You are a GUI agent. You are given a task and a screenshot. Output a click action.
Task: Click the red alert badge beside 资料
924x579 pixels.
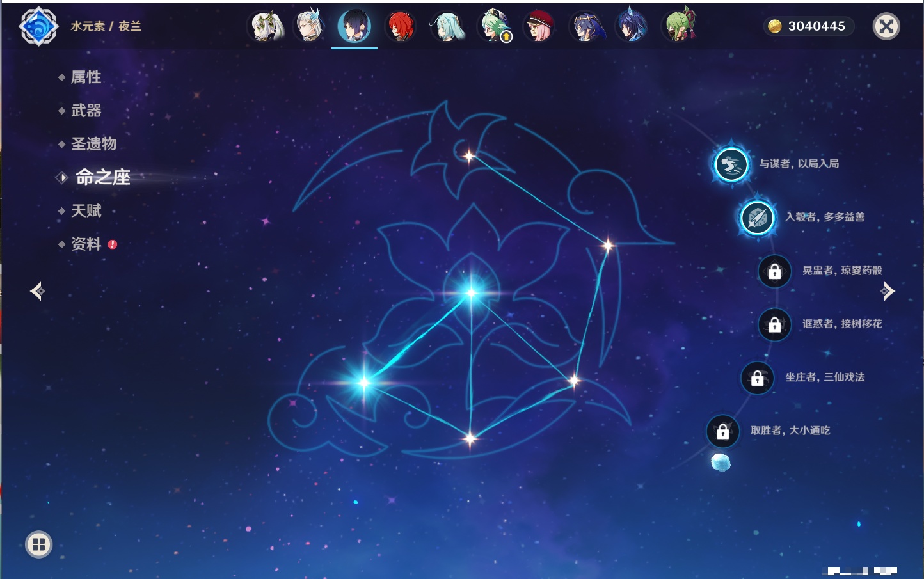[x=113, y=244]
